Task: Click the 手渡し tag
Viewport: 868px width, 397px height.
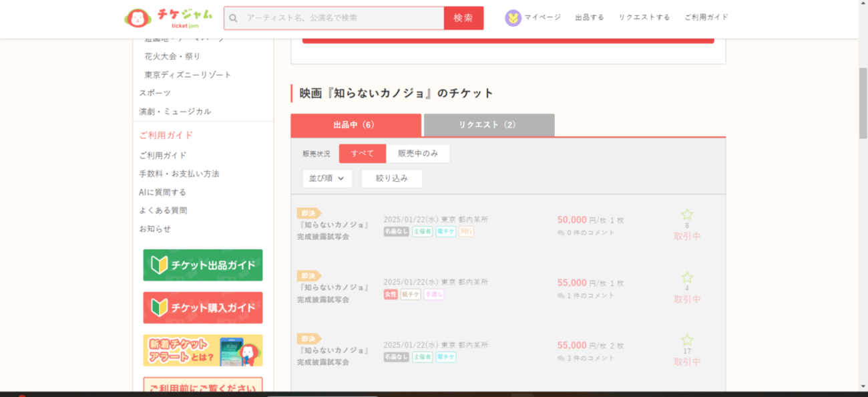Action: click(434, 294)
